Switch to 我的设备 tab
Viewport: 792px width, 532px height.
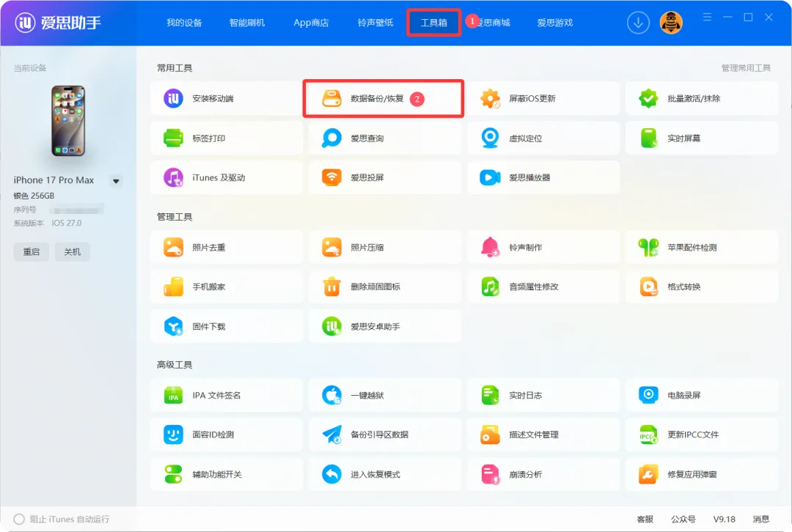184,23
